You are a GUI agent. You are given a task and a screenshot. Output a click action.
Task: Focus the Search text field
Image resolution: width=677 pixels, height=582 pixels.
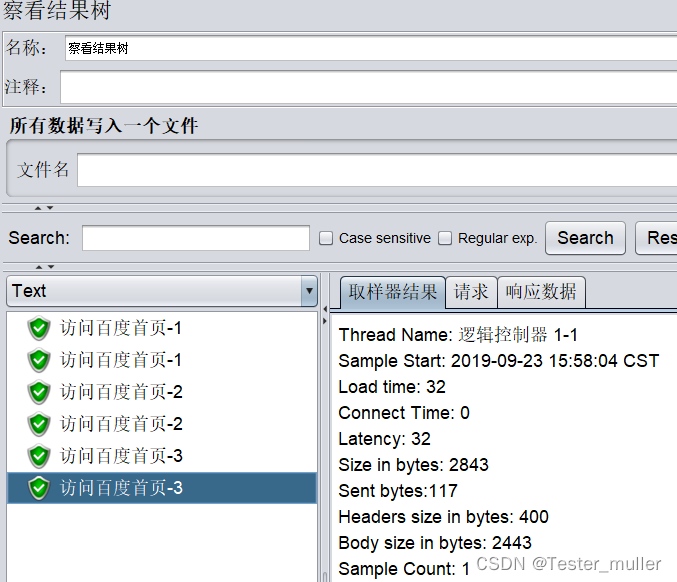(196, 238)
